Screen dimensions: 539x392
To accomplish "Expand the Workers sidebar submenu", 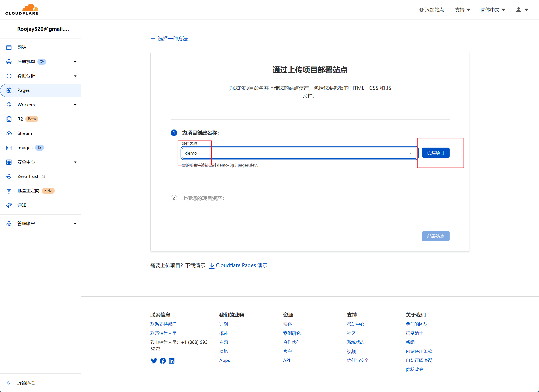I will 75,105.
